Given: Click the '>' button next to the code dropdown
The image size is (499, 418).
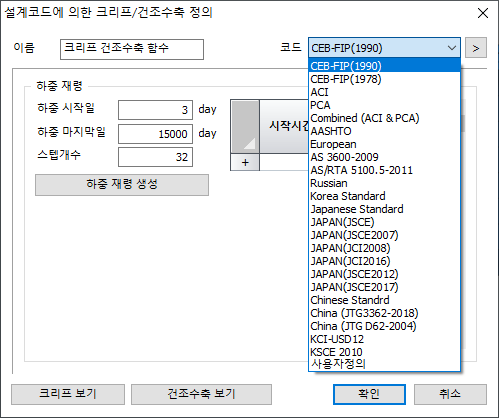Looking at the screenshot, I should click(476, 48).
